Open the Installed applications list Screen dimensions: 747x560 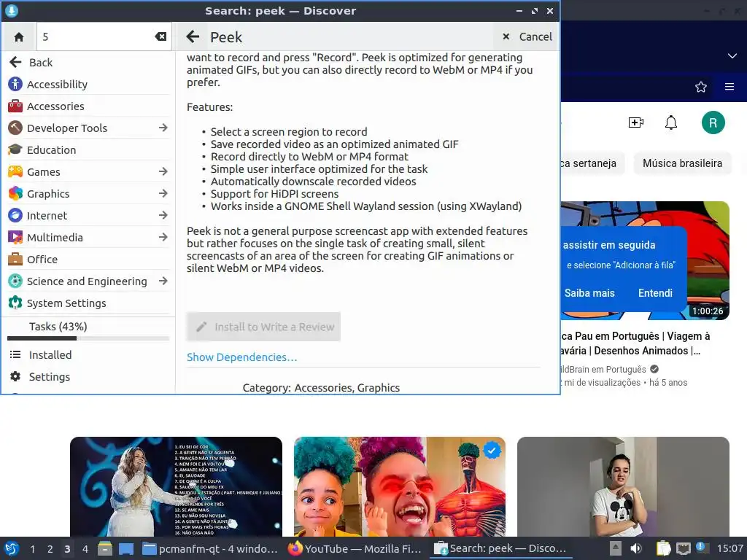pos(88,355)
